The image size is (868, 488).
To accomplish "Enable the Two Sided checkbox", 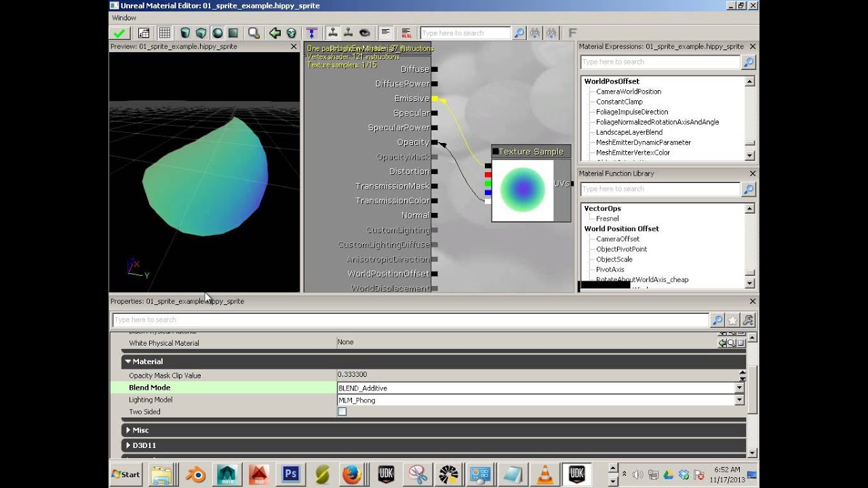I will (x=342, y=411).
